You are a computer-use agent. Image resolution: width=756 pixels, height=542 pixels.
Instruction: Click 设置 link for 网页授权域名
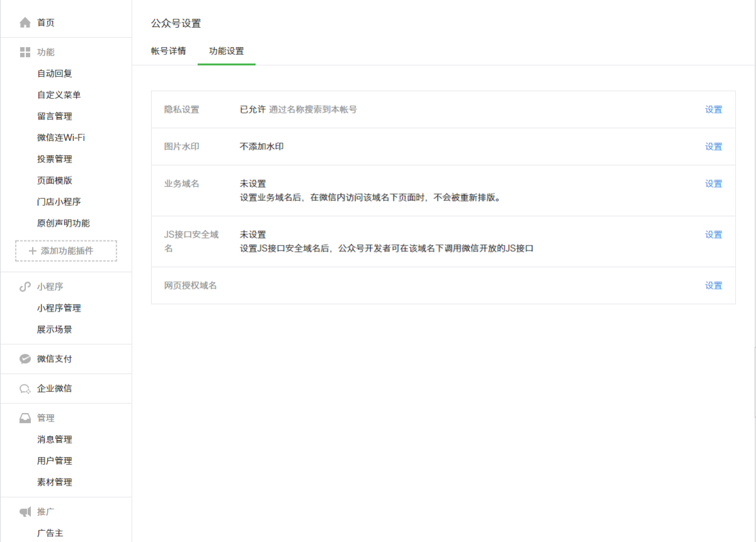click(x=714, y=286)
